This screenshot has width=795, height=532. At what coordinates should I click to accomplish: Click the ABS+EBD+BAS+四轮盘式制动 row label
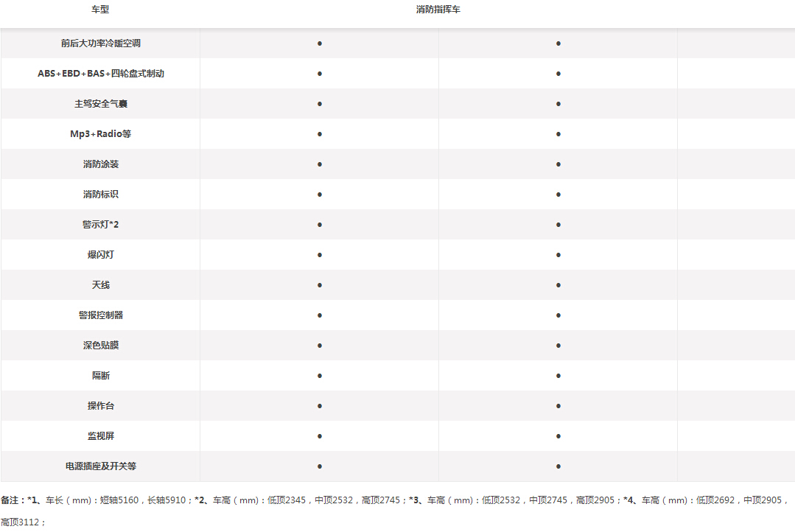pyautogui.click(x=100, y=74)
